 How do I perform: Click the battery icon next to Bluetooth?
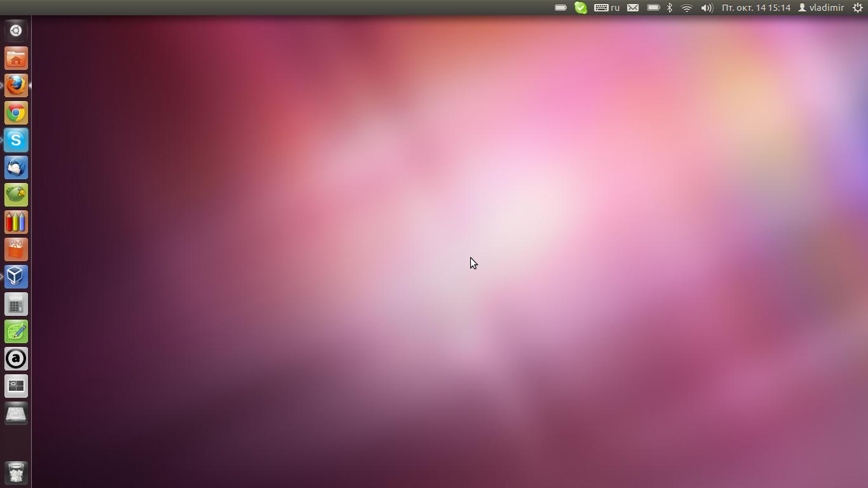point(653,8)
